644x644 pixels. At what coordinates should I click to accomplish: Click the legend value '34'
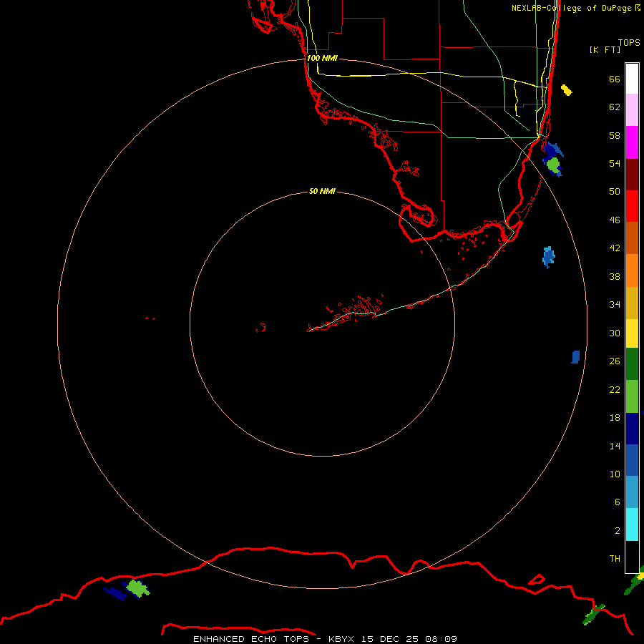[x=615, y=305]
